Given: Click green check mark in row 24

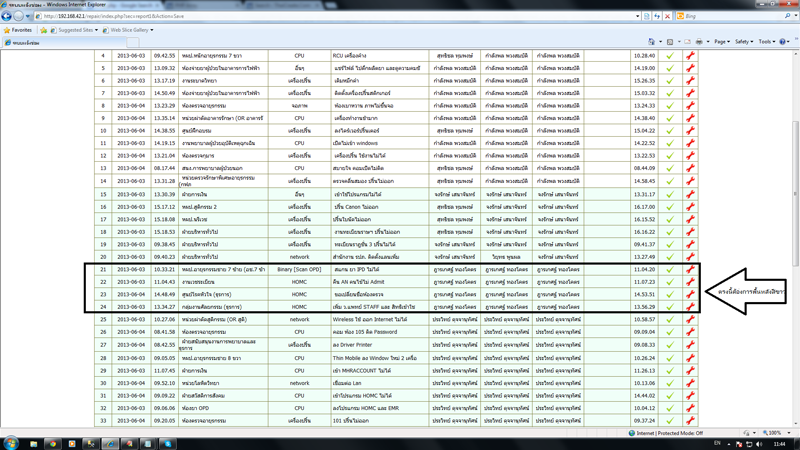Looking at the screenshot, I should tap(670, 307).
